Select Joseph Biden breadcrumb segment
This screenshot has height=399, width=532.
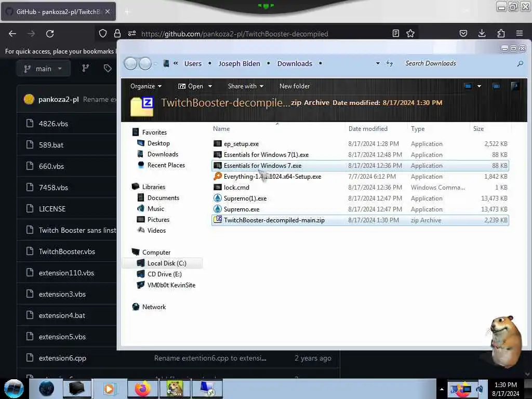239,64
